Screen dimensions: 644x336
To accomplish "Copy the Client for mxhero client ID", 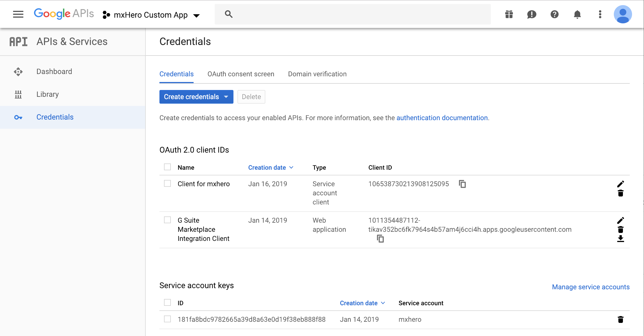I will pyautogui.click(x=462, y=184).
